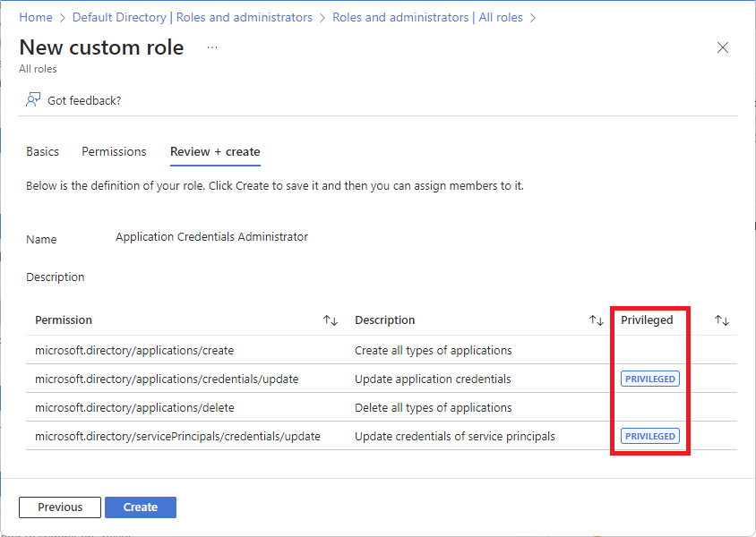Close the New custom role pane

[723, 47]
